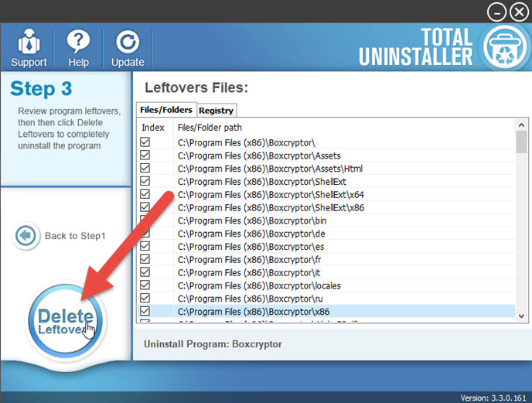
Task: Uncheck the Boxcryptor\es checkbox
Action: [x=145, y=246]
